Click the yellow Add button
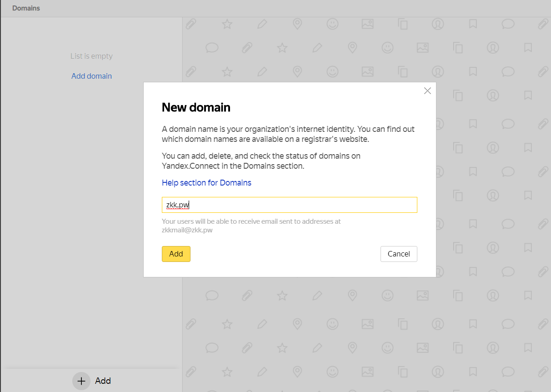Image resolution: width=551 pixels, height=392 pixels. click(x=176, y=254)
